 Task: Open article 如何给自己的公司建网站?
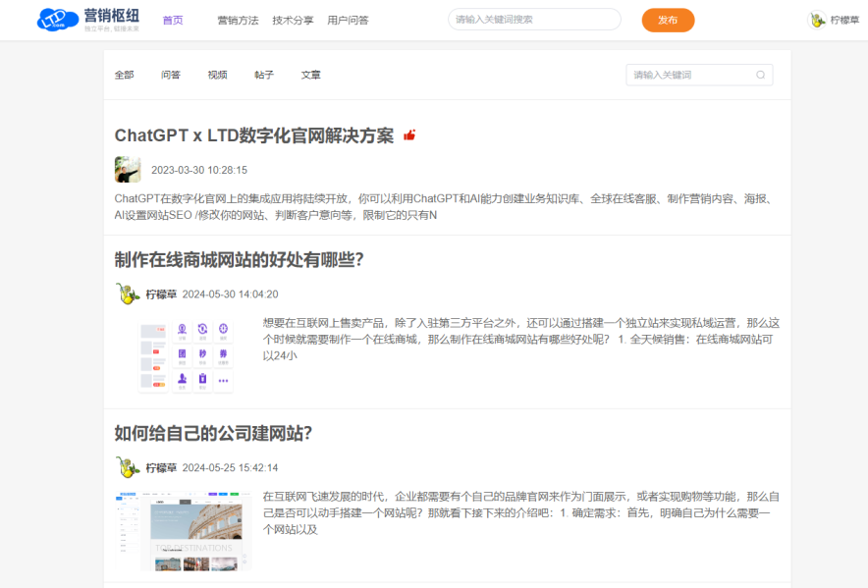coord(213,433)
